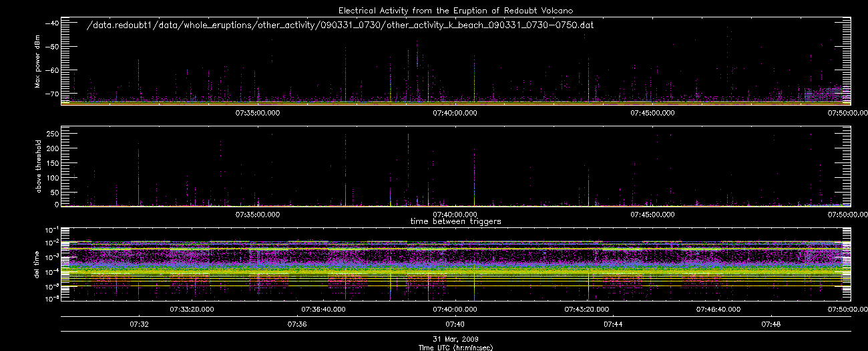
Task: Click the 150 tick on the above threshold axis
Action: [x=52, y=162]
